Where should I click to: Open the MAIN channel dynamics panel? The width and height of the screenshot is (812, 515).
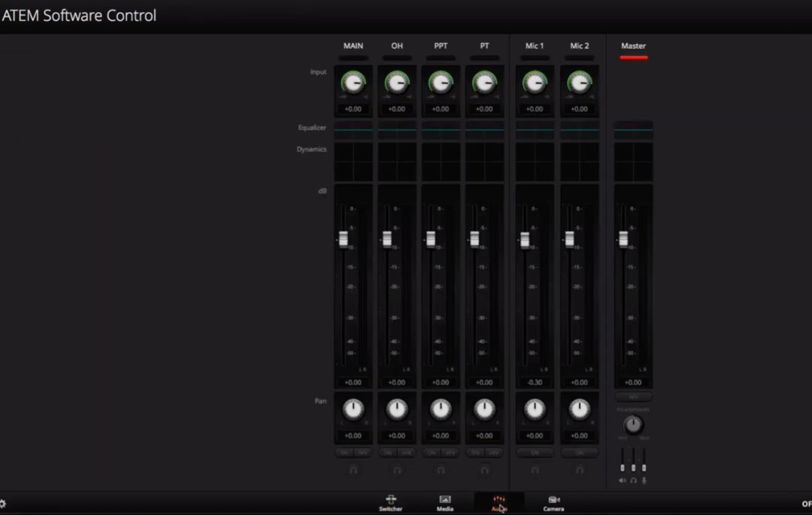[x=353, y=162]
